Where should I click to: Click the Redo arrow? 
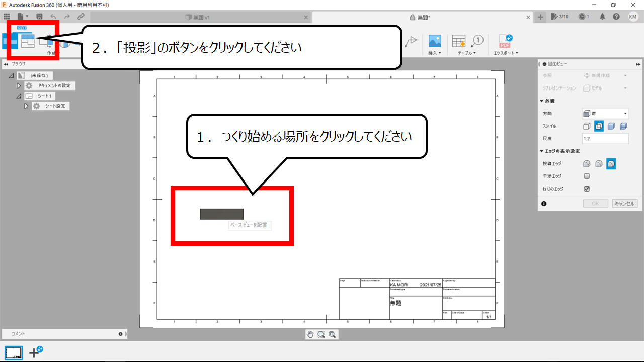pos(67,17)
